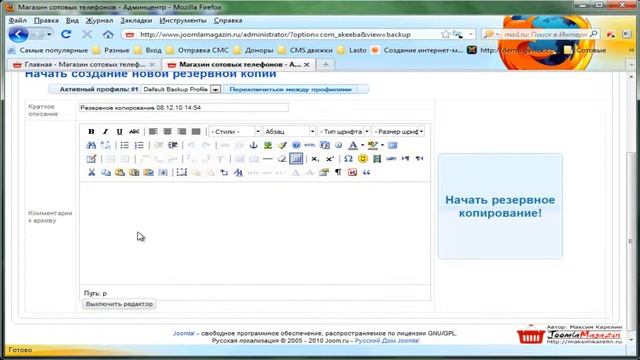Apply the background highlight color swatch
The height and width of the screenshot is (360, 640).
click(x=373, y=145)
